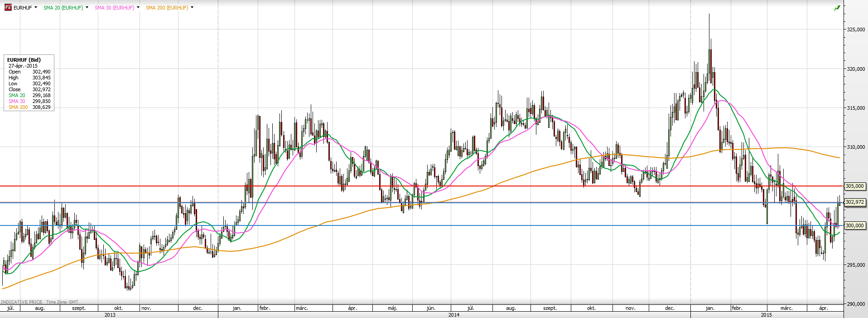Click the 27-ápr.-2015 date in legend
The height and width of the screenshot is (318, 868).
pos(23,66)
